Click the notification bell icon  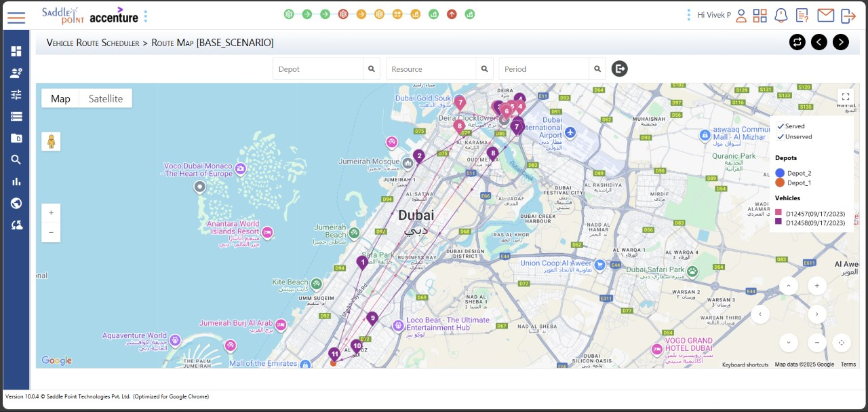click(781, 16)
